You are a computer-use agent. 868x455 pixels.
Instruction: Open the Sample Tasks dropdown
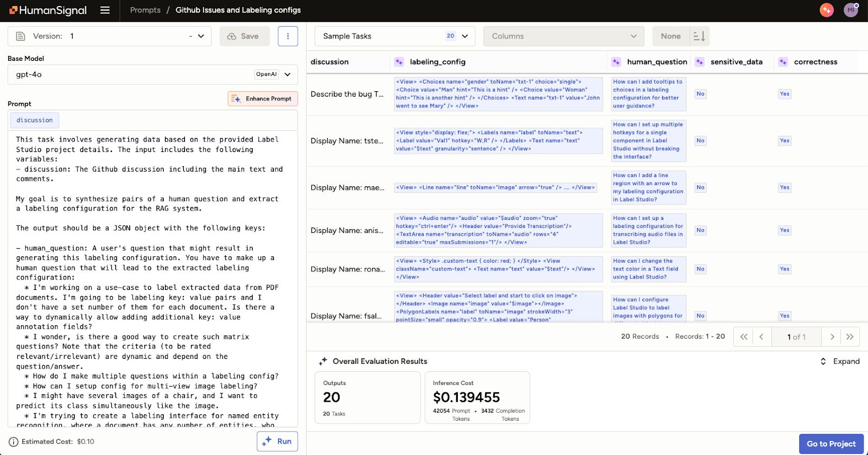click(x=394, y=36)
